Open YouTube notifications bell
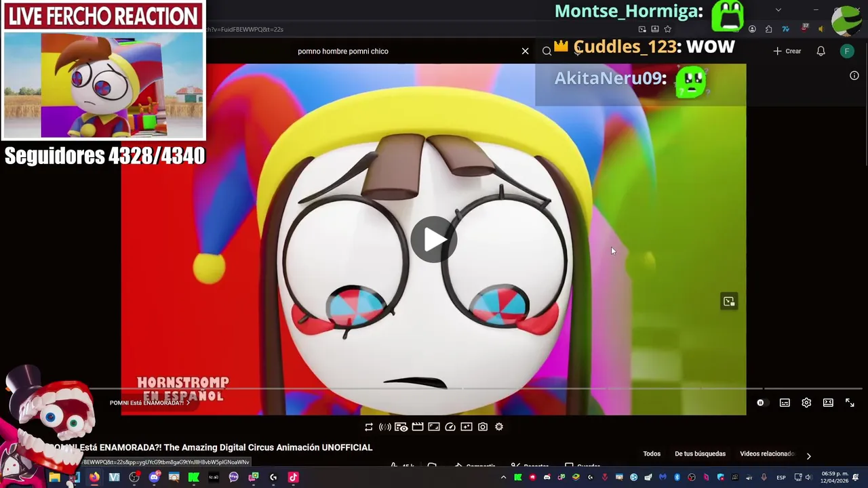 [821, 51]
